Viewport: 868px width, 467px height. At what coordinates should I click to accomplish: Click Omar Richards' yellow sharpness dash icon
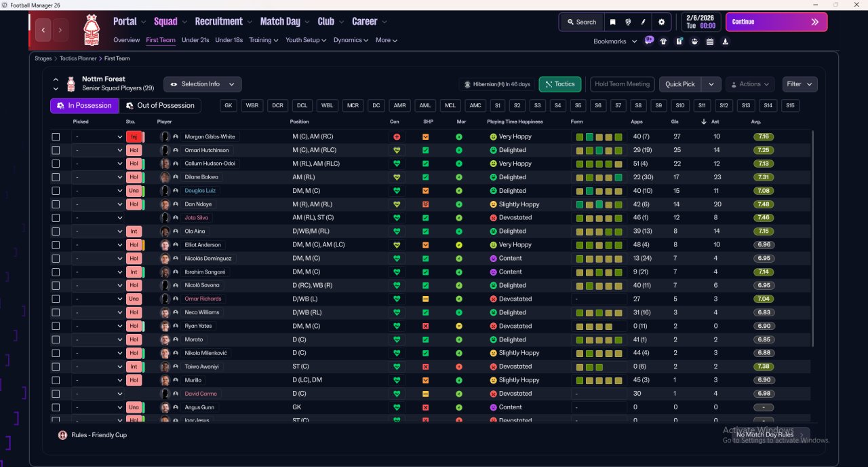coord(425,299)
